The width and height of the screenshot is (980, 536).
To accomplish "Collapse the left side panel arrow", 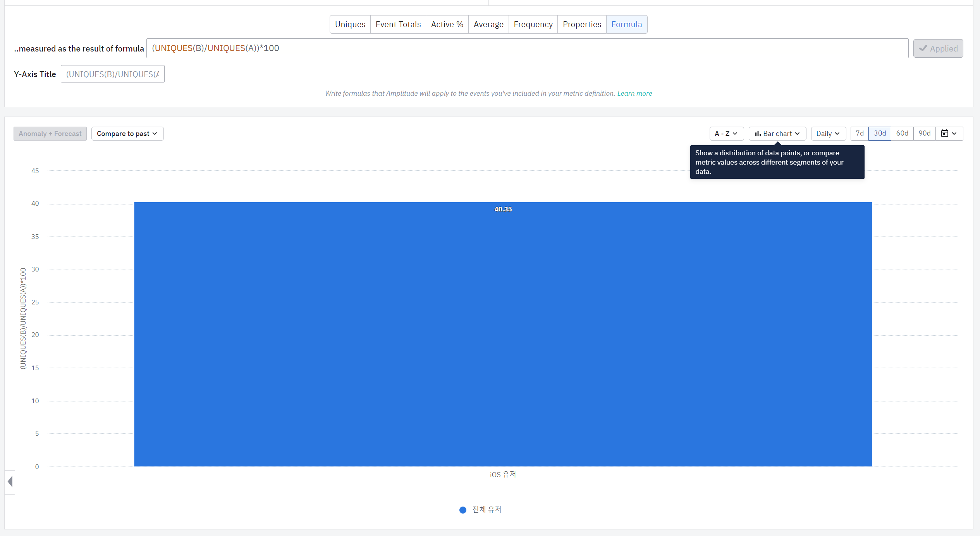I will [10, 482].
